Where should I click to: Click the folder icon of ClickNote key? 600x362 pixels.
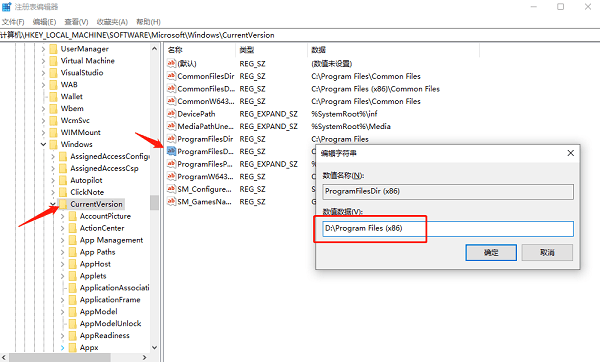[63, 192]
